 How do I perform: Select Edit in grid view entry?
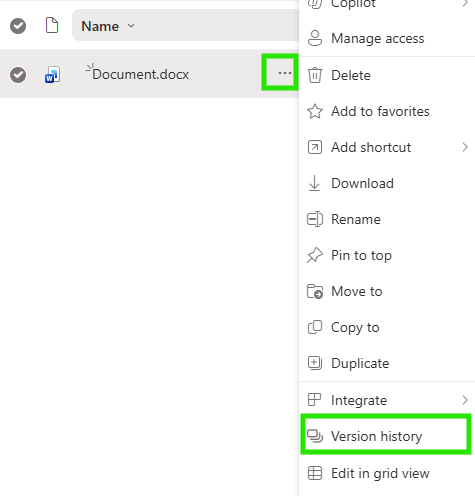387,473
